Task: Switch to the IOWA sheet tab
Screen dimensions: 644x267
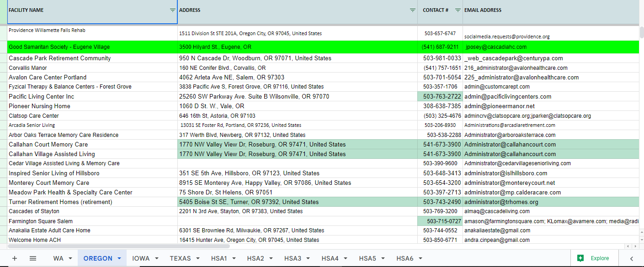Action: point(141,258)
